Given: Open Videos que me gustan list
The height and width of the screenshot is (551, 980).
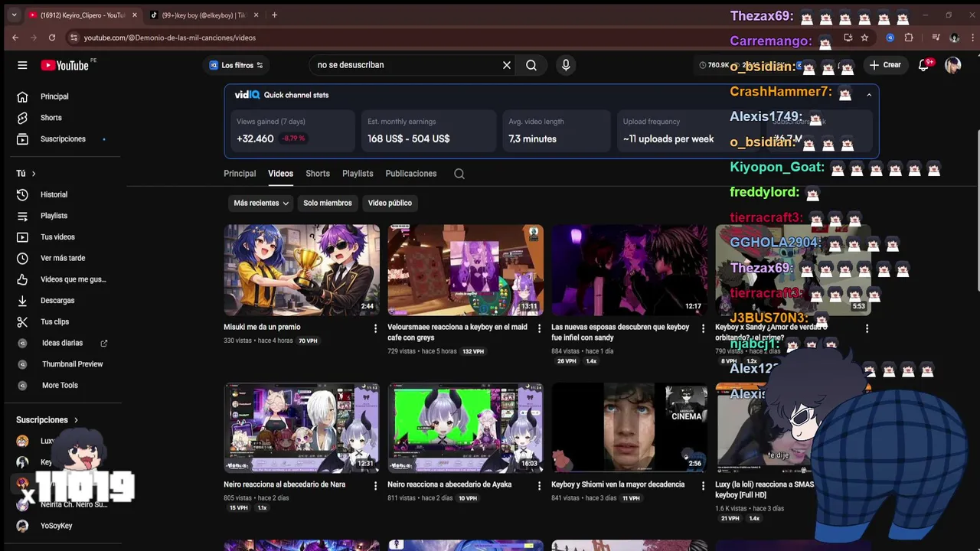Looking at the screenshot, I should [73, 279].
